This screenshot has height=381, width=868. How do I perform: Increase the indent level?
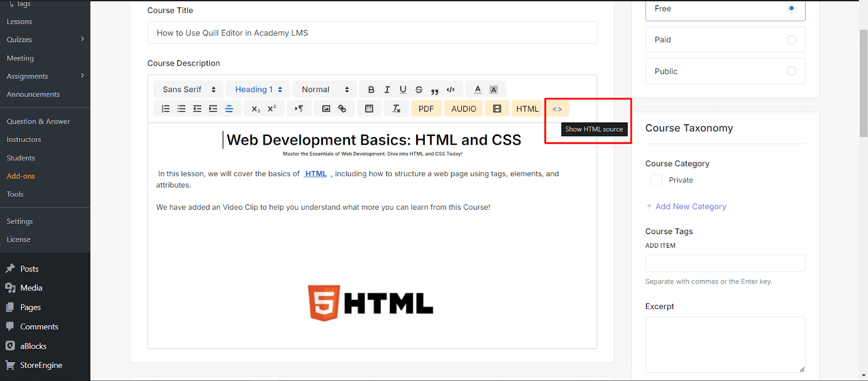pos(213,109)
